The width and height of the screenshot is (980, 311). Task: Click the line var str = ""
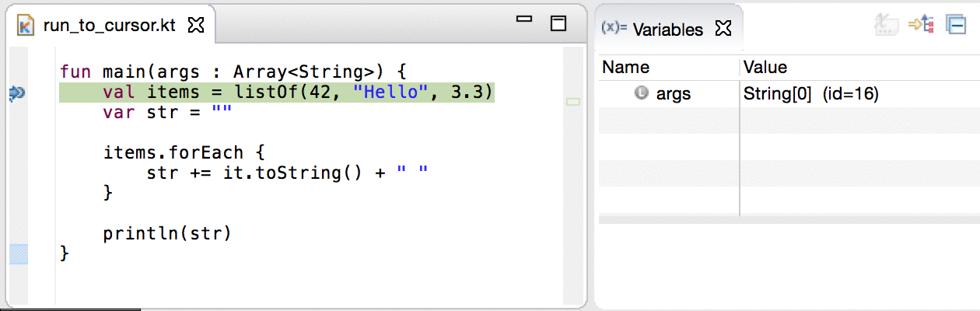168,113
